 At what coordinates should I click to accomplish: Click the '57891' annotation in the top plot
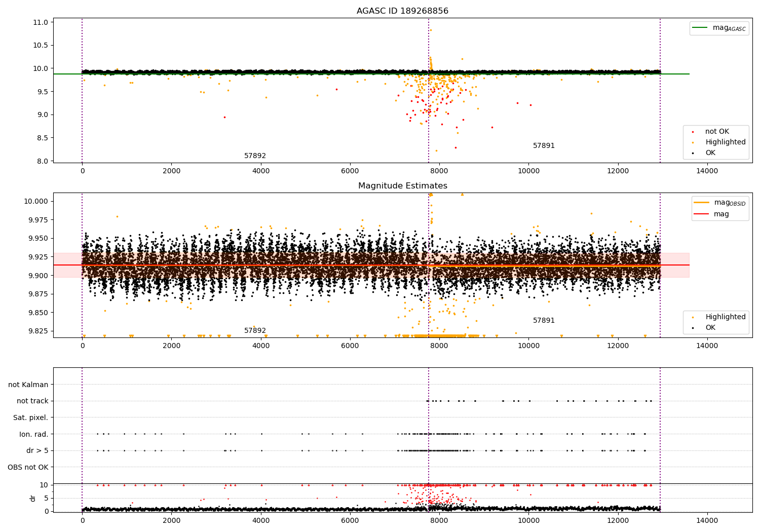coord(544,146)
